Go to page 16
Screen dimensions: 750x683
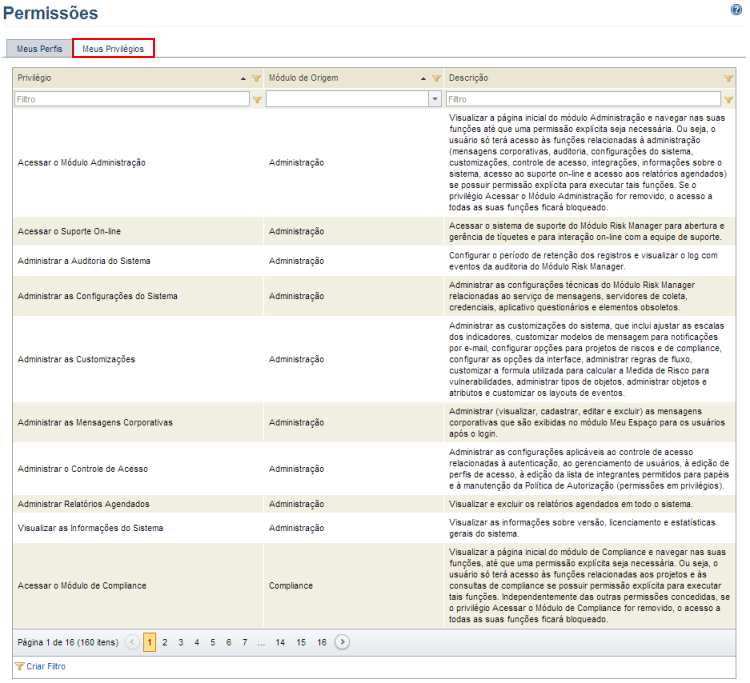click(x=322, y=642)
